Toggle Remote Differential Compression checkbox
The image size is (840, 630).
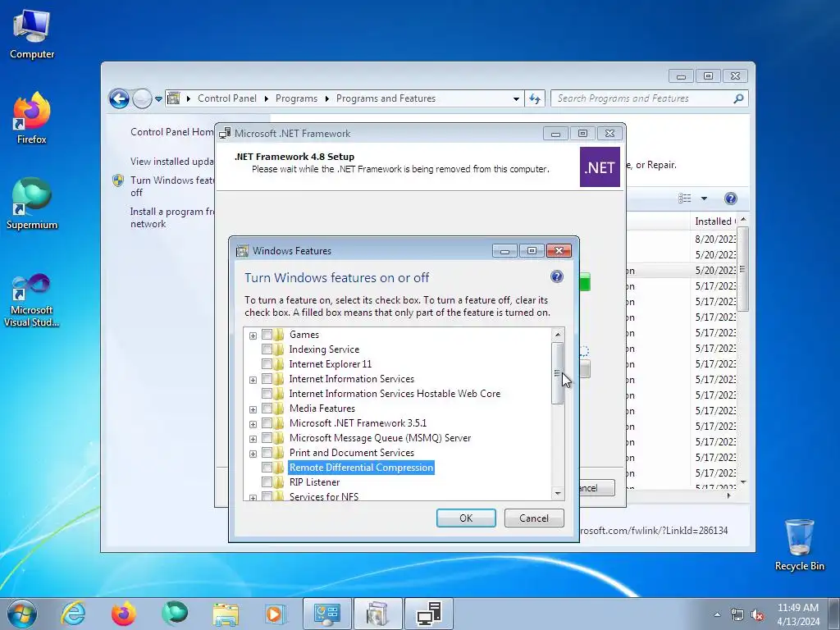coord(267,468)
